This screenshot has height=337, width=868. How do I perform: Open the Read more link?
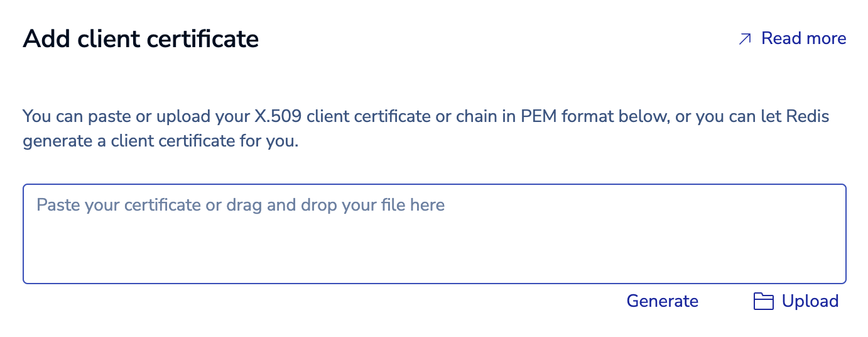[x=803, y=39]
